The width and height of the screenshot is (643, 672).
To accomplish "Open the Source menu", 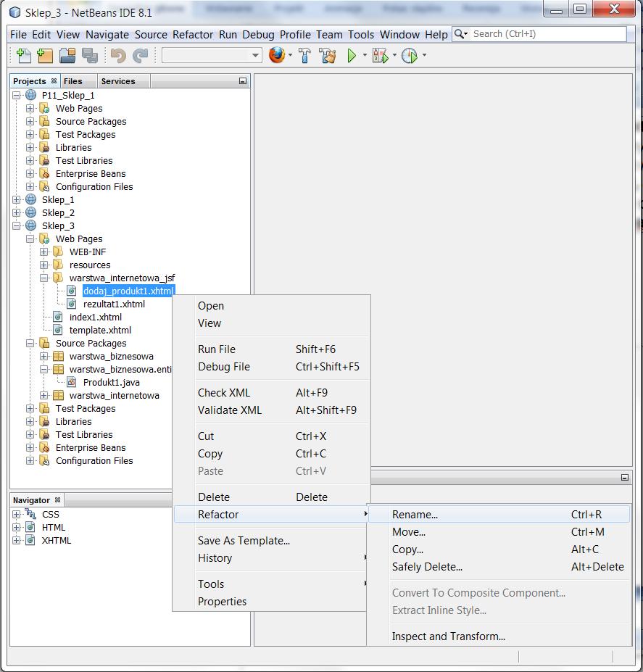I will coord(151,34).
